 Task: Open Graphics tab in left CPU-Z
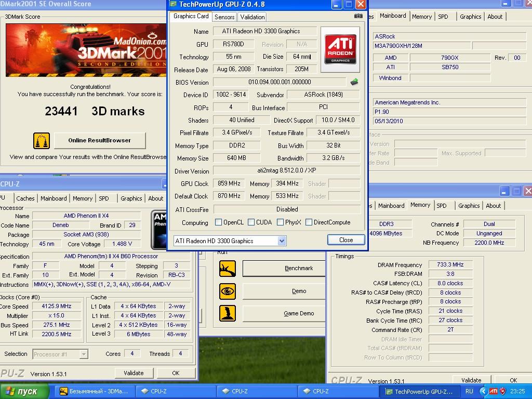pos(131,198)
